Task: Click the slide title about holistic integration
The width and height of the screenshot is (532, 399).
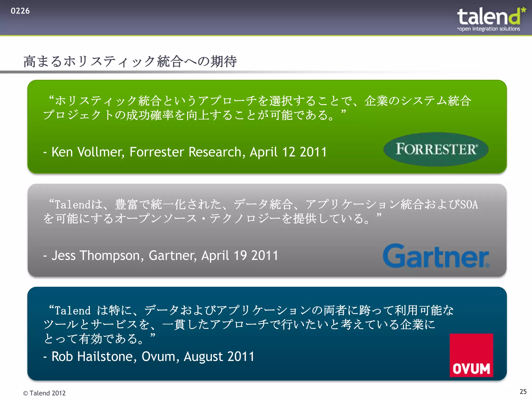Action: click(130, 62)
